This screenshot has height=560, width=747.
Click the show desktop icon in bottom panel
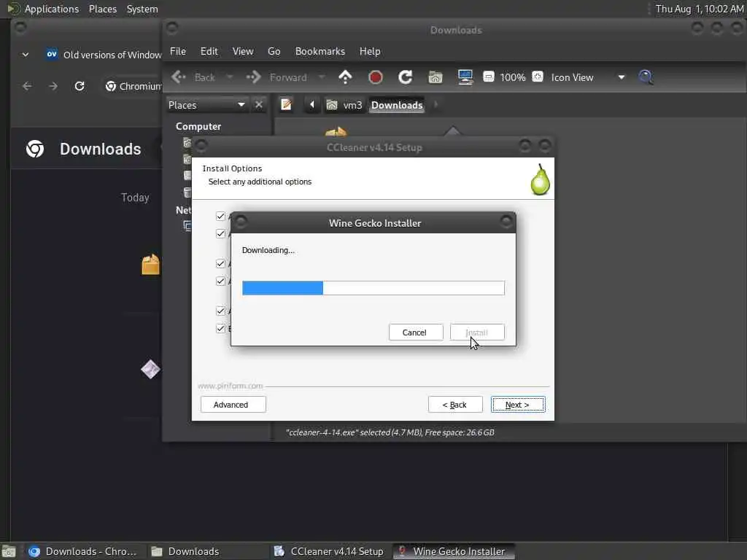[x=9, y=551]
